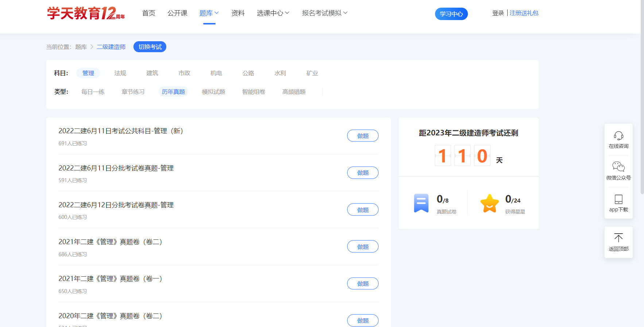Click the 注册送礼包 link

(x=524, y=13)
